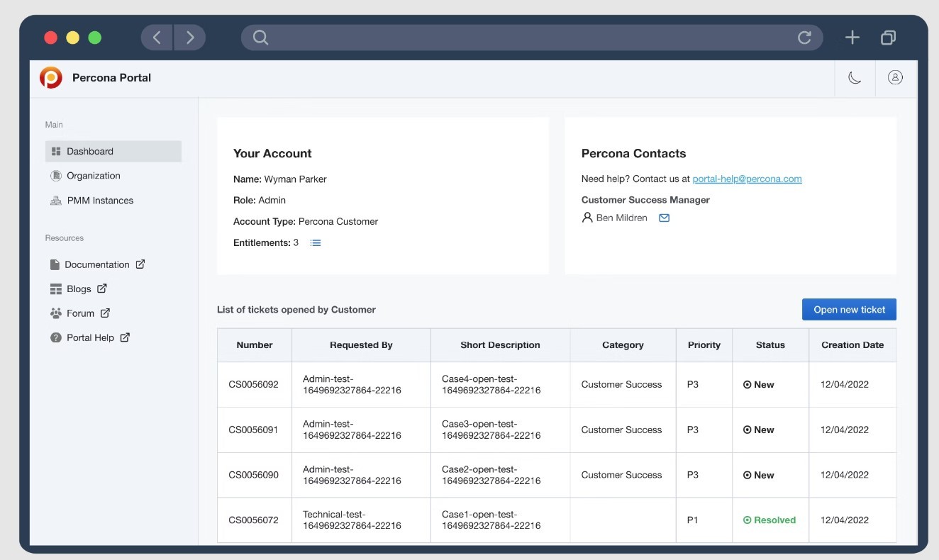Open ticket CS0056092 row
Image resolution: width=939 pixels, height=560 pixels.
[x=253, y=385]
